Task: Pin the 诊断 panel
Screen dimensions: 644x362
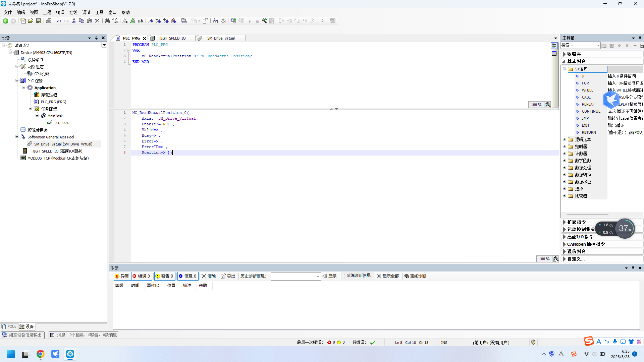Action: point(633,268)
